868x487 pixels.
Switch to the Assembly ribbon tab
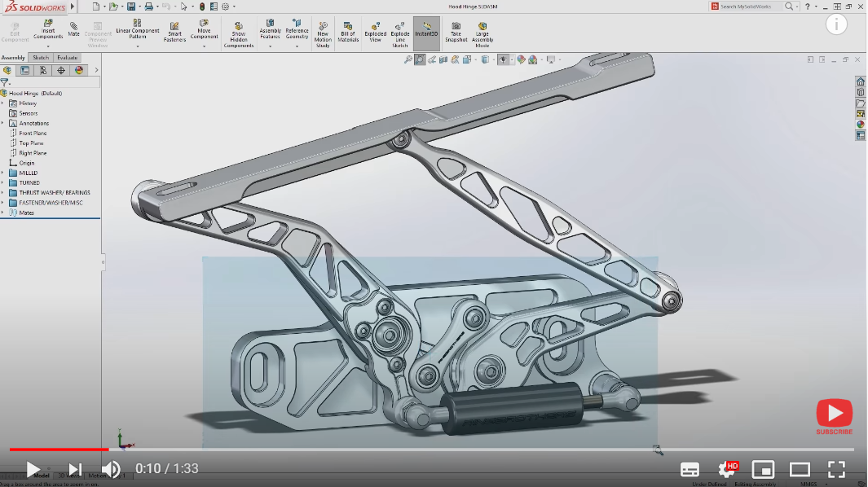(x=13, y=58)
